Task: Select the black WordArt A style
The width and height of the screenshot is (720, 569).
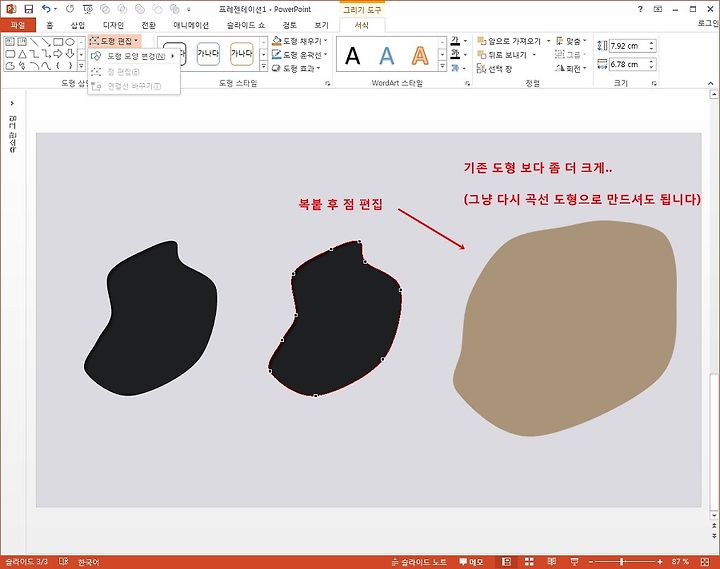Action: click(353, 56)
